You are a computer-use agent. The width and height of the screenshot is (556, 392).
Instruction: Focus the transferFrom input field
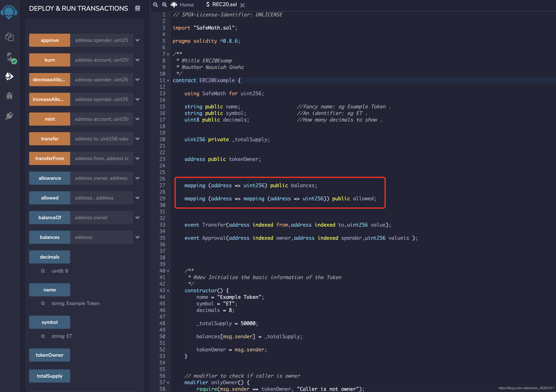pyautogui.click(x=102, y=158)
